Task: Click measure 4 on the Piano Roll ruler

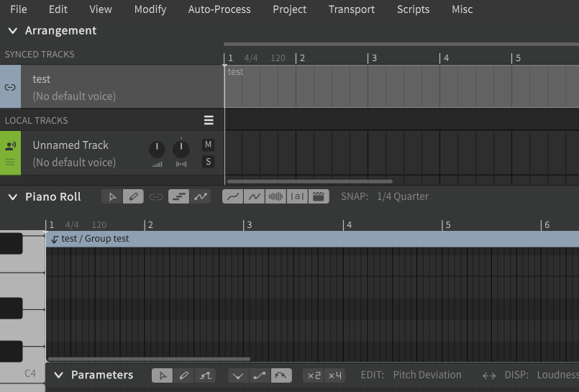Action: pos(349,225)
